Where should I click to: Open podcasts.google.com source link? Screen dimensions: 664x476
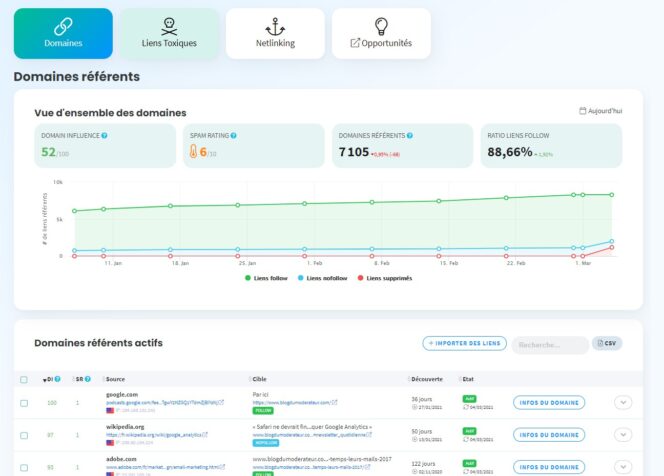(162, 402)
